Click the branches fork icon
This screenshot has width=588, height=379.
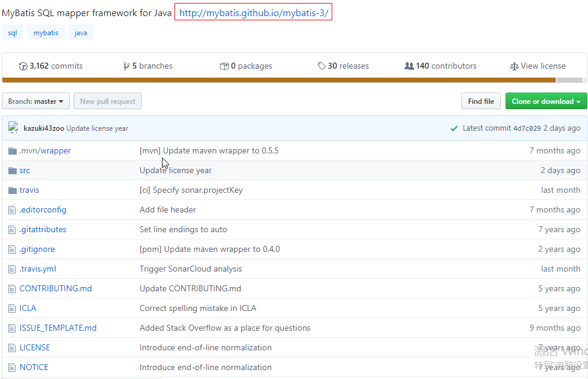coord(126,66)
